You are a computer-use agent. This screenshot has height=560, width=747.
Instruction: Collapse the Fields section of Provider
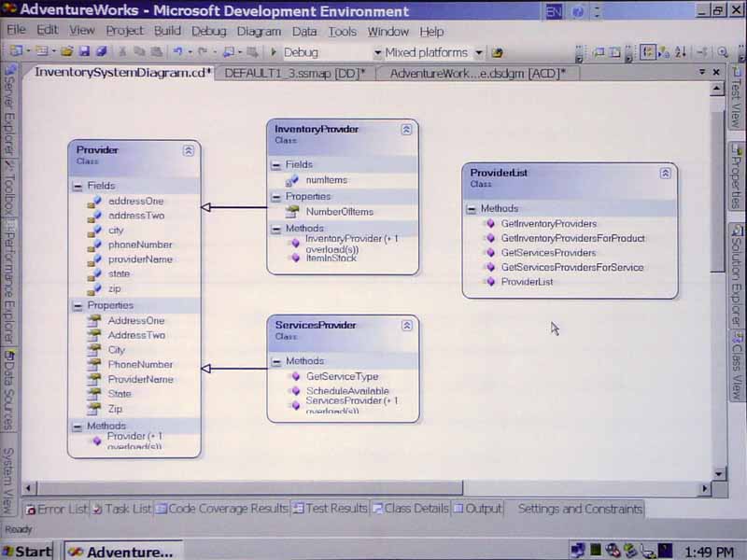[78, 186]
